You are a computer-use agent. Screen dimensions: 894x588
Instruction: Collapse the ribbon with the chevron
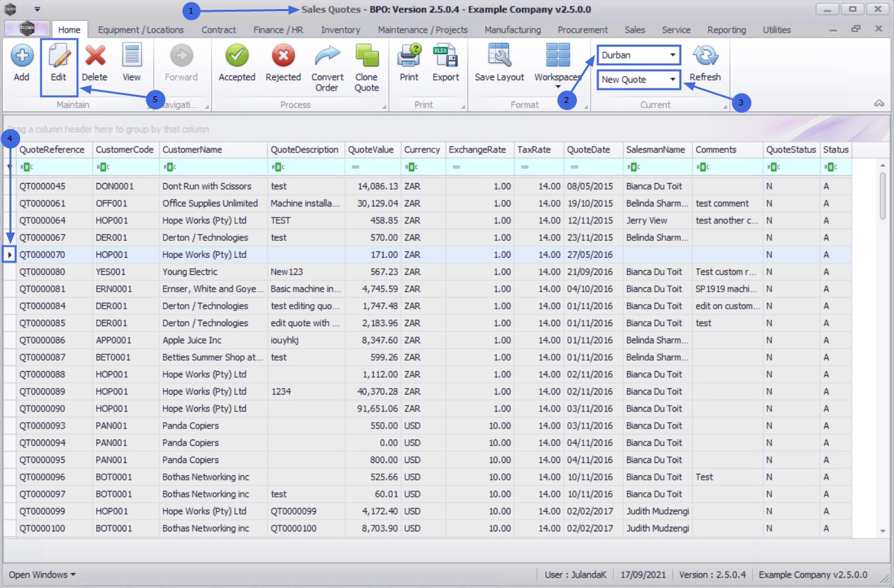click(x=879, y=104)
